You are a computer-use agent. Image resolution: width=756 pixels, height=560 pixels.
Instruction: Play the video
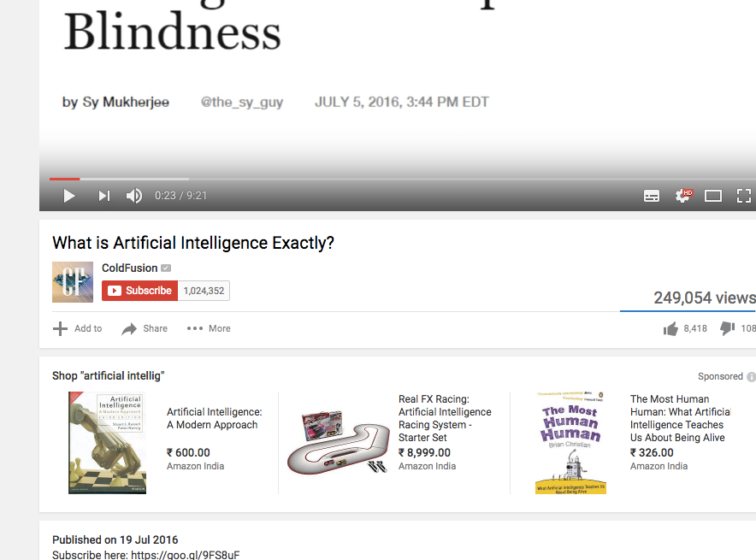tap(69, 196)
